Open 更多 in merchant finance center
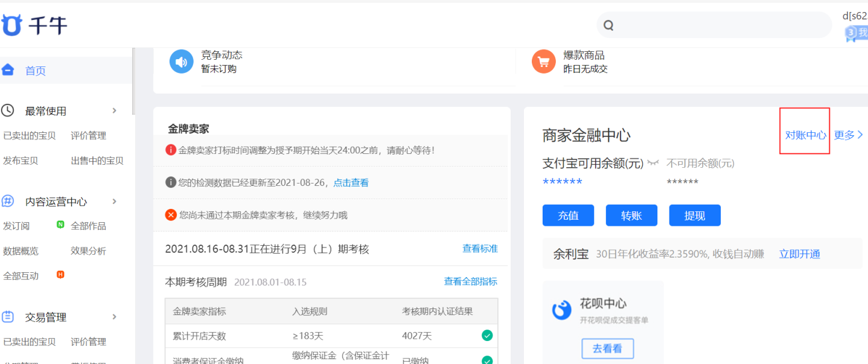This screenshot has width=868, height=364. point(848,135)
